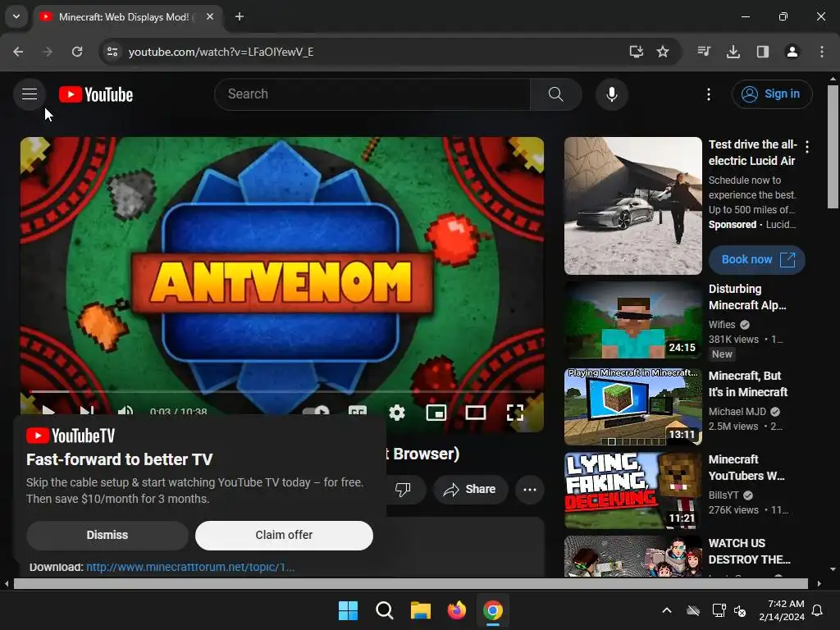This screenshot has height=630, width=840.
Task: Share the video
Action: coord(470,489)
